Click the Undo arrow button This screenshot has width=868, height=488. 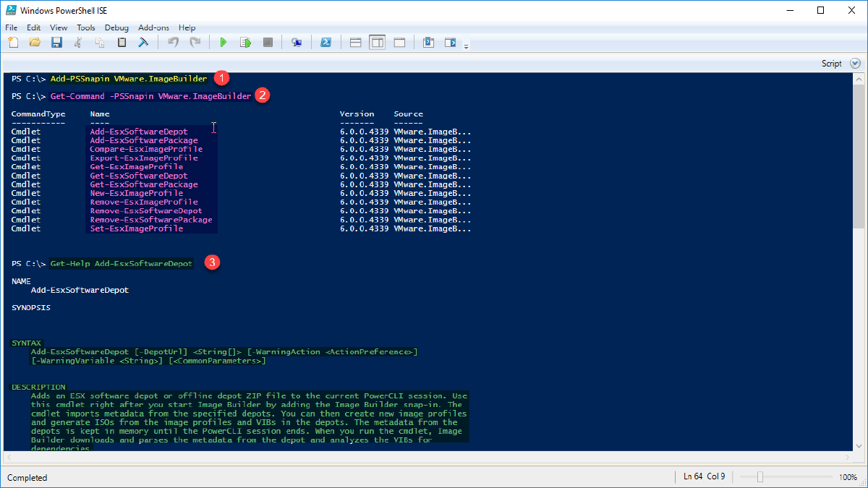[173, 43]
